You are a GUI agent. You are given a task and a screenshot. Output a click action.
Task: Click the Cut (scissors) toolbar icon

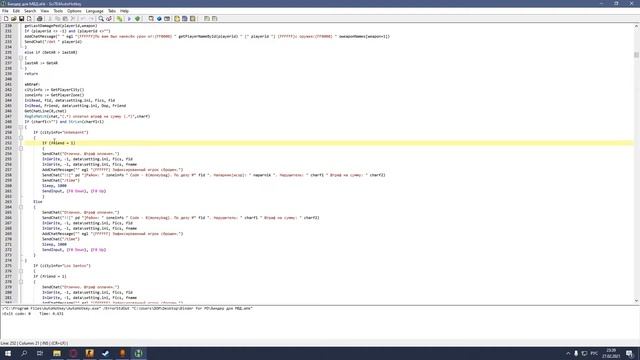(x=50, y=18)
